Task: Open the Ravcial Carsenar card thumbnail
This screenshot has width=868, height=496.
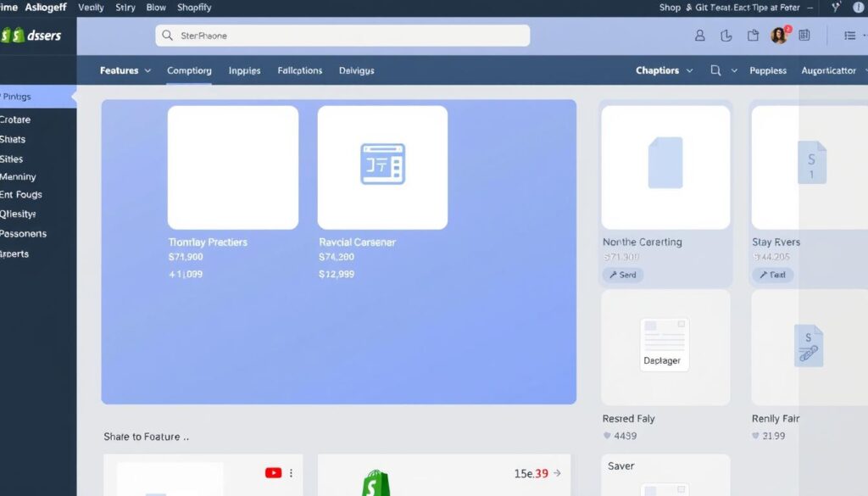Action: click(x=382, y=167)
